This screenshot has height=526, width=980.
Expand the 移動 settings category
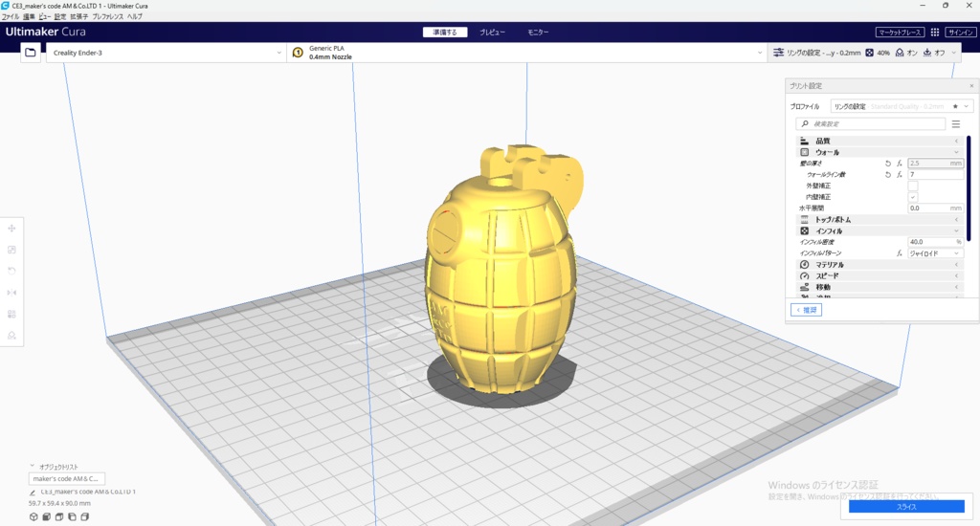(x=880, y=287)
